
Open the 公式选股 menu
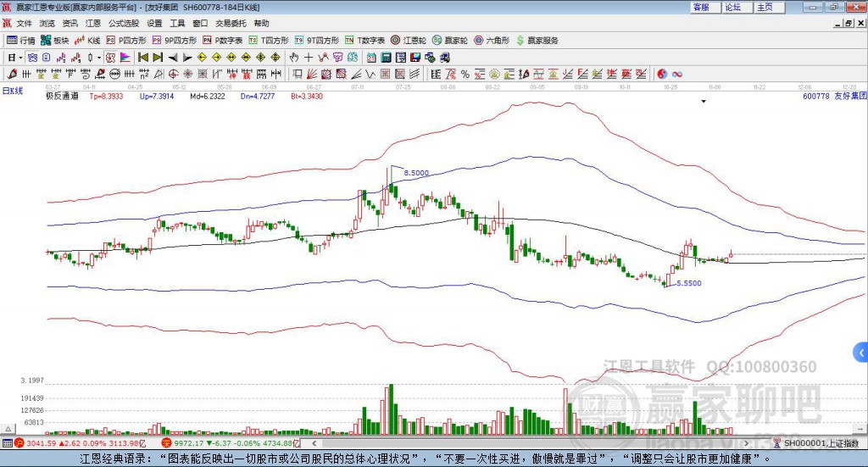tap(124, 23)
